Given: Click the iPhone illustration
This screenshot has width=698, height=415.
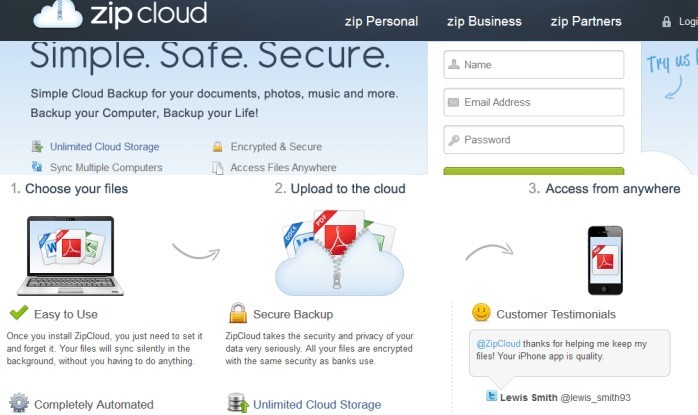Looking at the screenshot, I should pos(605,260).
